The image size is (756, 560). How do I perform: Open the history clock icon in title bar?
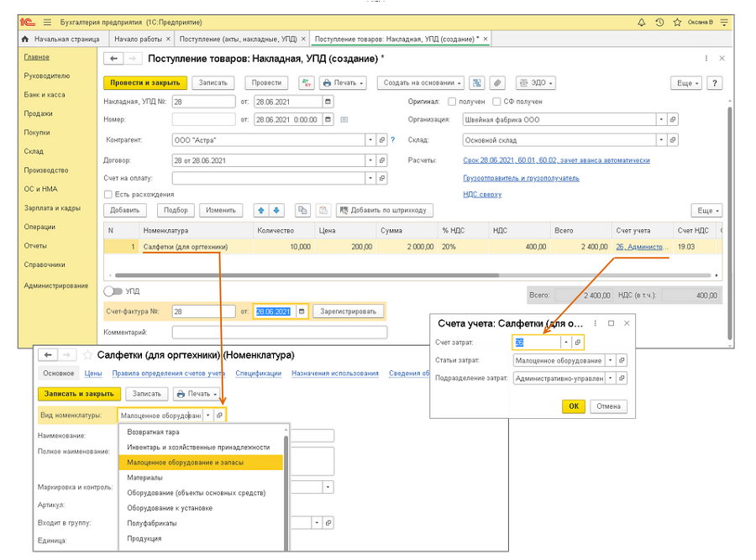point(659,22)
